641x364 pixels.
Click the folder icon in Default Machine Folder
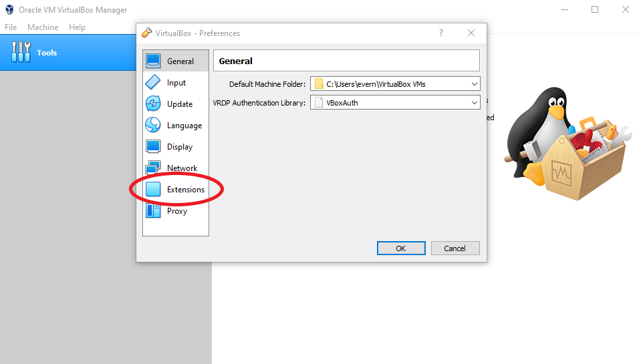coord(319,83)
